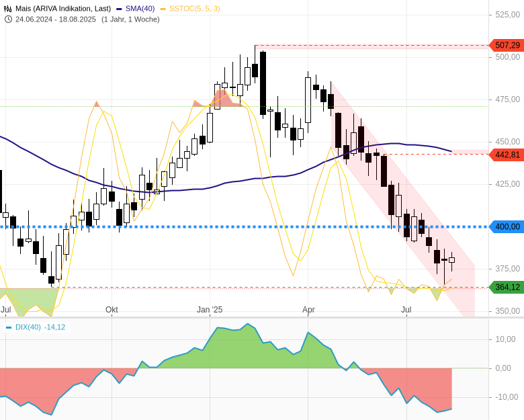Click the 450,00 price axis value
Screen dimensions: 524x420
tap(508, 142)
